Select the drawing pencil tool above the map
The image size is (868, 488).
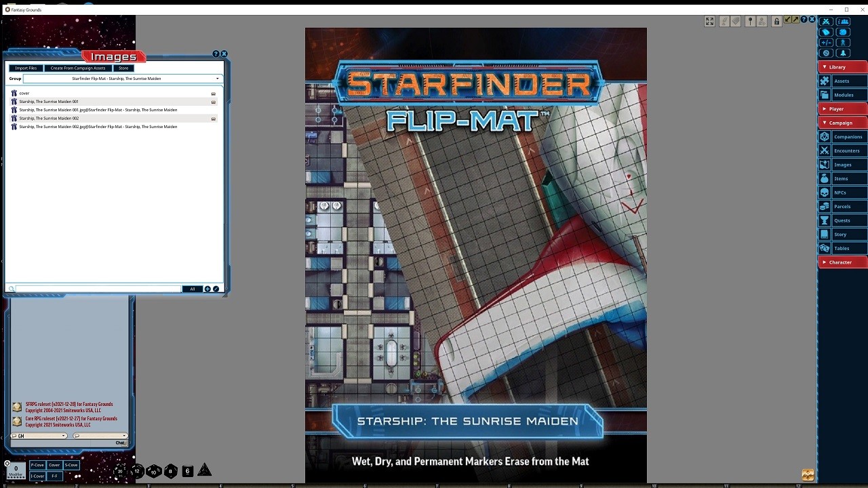point(723,21)
